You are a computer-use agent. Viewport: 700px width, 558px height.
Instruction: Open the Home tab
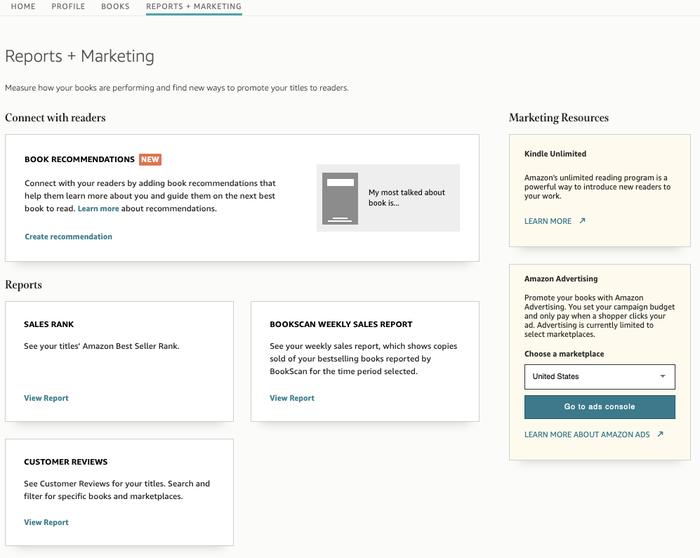point(23,6)
